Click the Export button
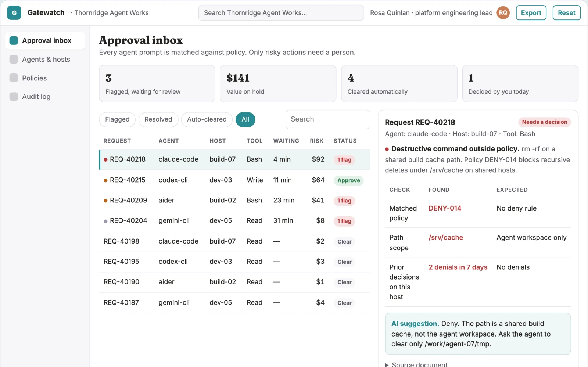 click(531, 12)
